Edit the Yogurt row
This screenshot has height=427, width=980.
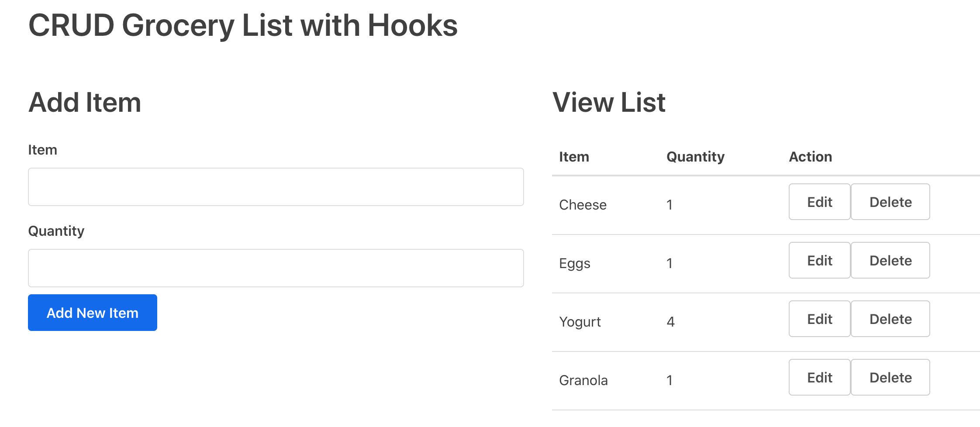point(819,319)
